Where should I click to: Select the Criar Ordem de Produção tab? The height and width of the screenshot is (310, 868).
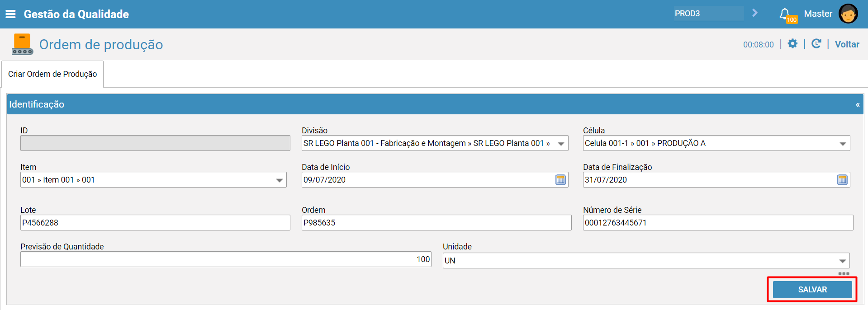click(52, 74)
